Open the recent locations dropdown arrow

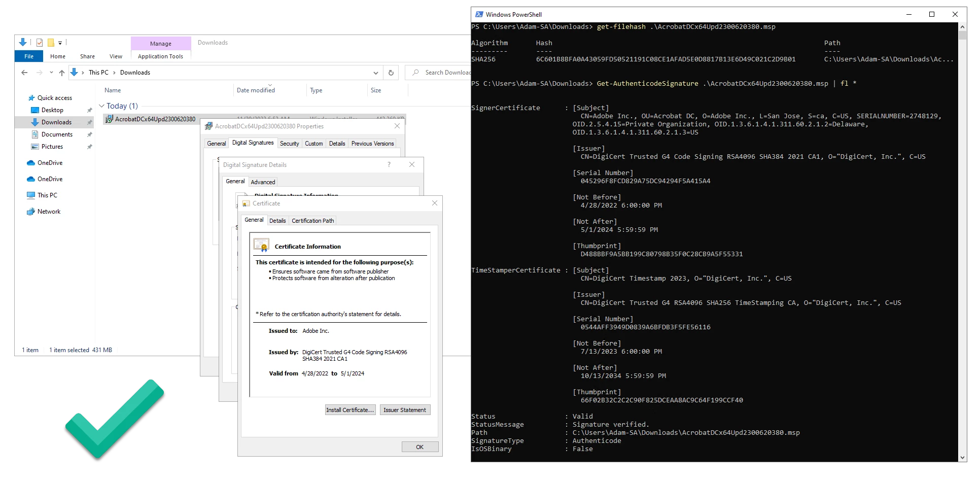click(51, 73)
